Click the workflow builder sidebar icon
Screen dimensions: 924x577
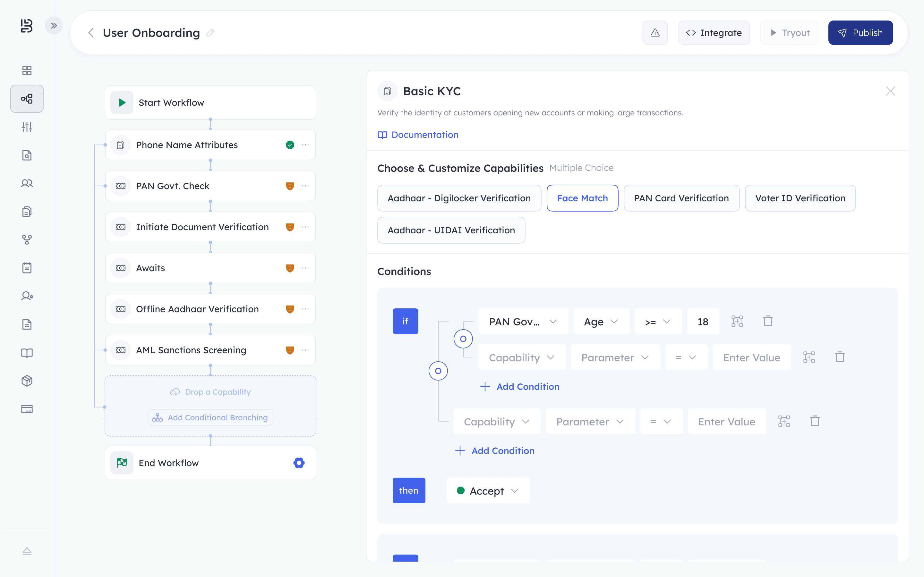(x=27, y=99)
